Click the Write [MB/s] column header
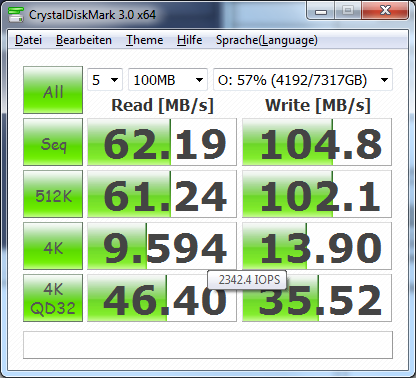Image resolution: width=416 pixels, height=378 pixels. [x=318, y=106]
